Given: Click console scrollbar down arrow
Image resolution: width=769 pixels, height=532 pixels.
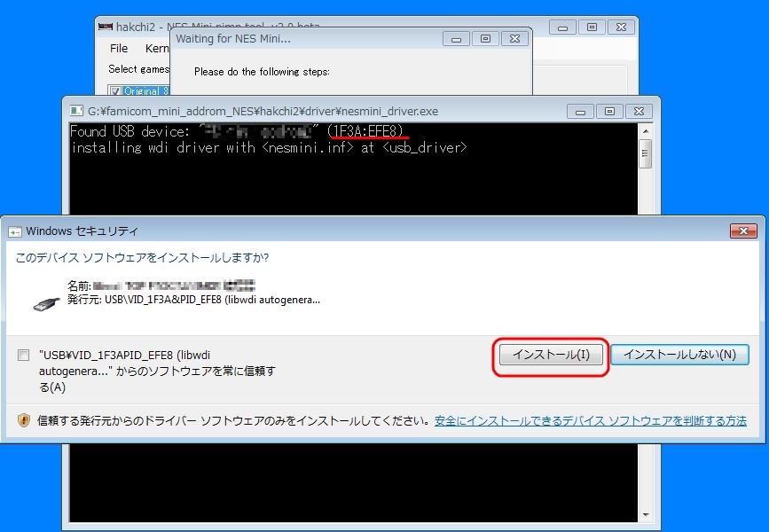Looking at the screenshot, I should pyautogui.click(x=646, y=514).
